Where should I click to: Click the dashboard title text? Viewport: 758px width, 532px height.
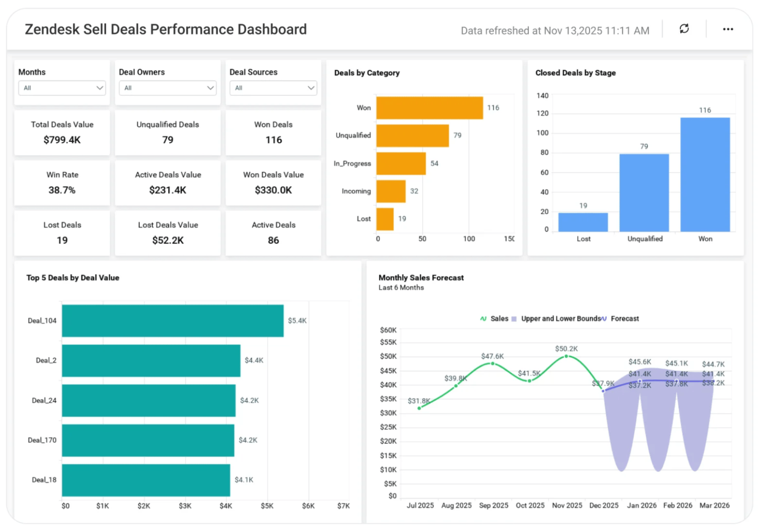(x=166, y=30)
